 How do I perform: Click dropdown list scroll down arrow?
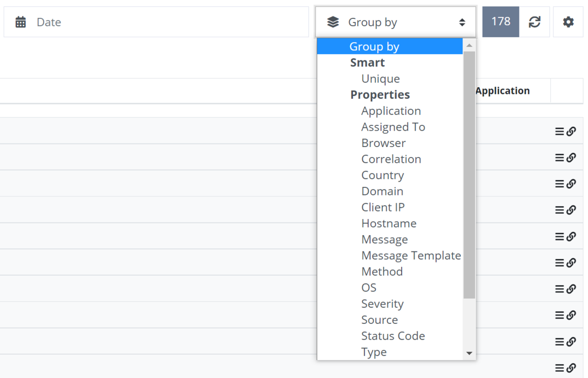[x=469, y=353]
